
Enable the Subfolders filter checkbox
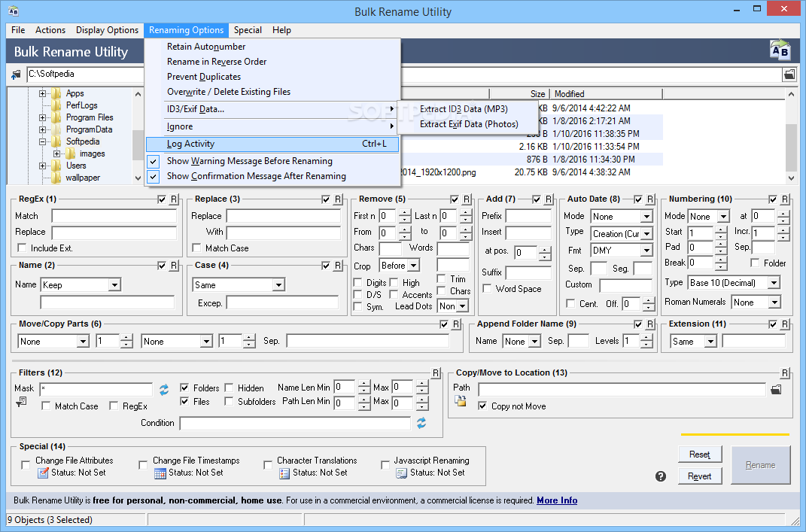[x=230, y=401]
